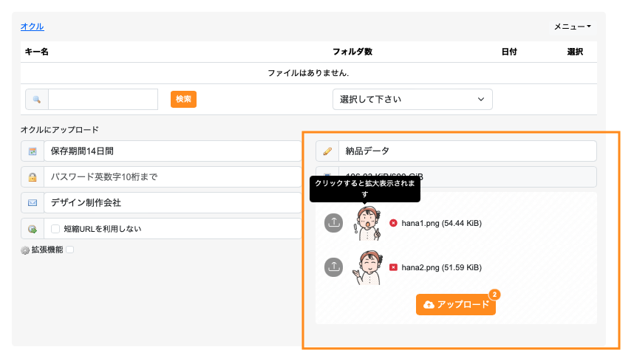Open the メニュー dropdown
The height and width of the screenshot is (364, 634).
tap(572, 27)
